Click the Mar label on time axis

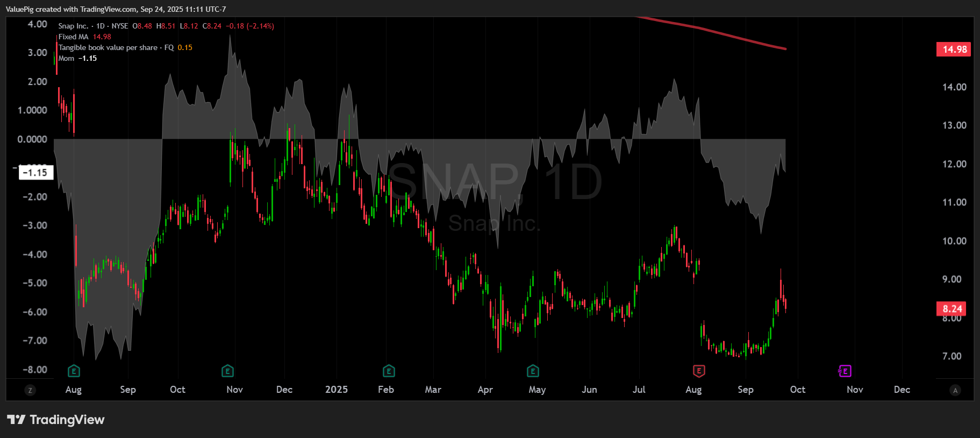coord(433,390)
